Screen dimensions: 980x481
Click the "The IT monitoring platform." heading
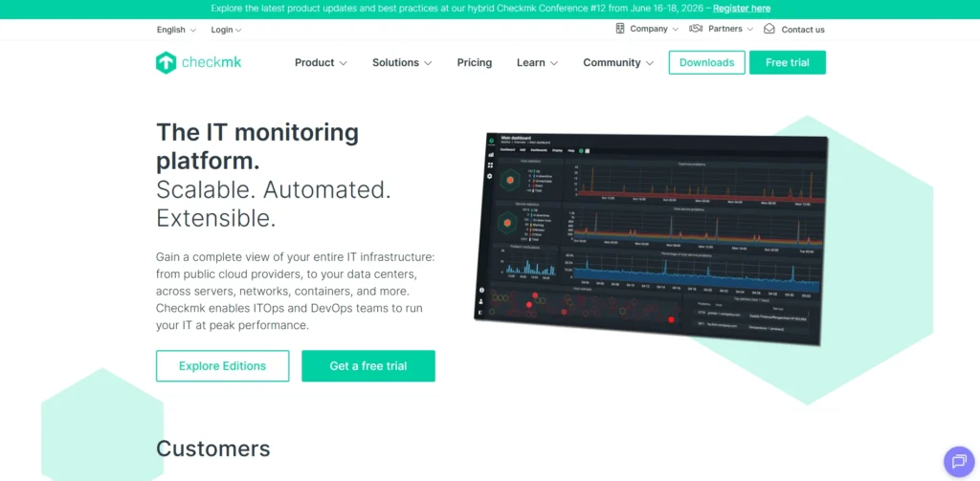tap(257, 147)
